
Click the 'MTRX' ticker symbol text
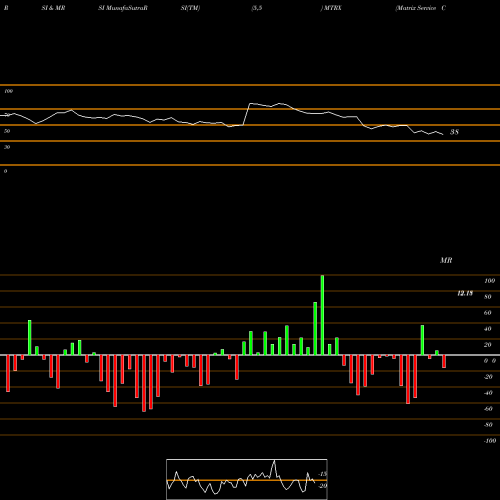332,8
